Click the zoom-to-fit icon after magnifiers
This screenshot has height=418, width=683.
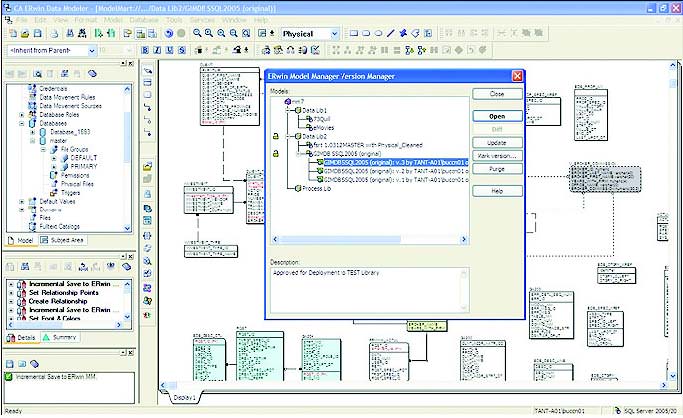tap(246, 33)
